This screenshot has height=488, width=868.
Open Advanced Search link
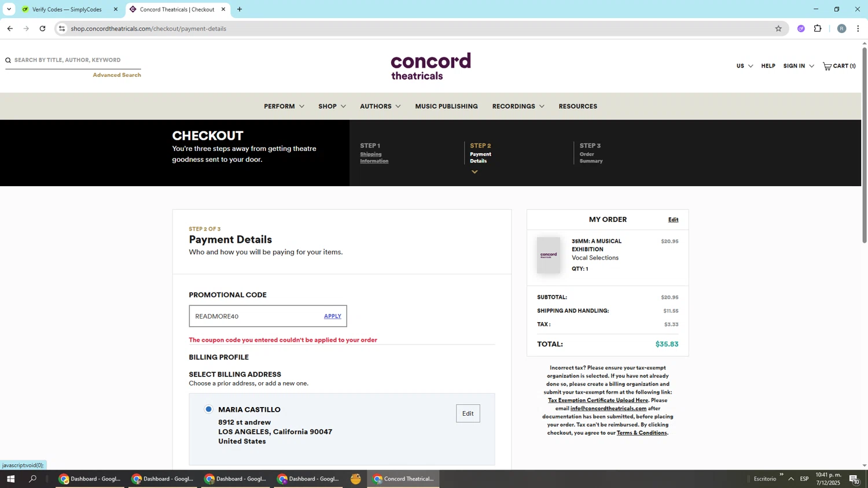click(x=117, y=75)
